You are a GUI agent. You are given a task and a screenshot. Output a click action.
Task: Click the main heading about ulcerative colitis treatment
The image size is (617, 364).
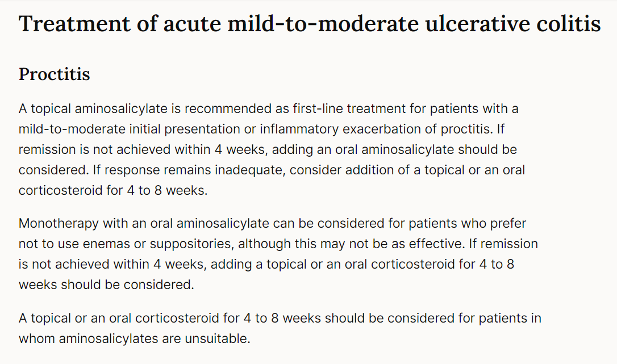(310, 24)
